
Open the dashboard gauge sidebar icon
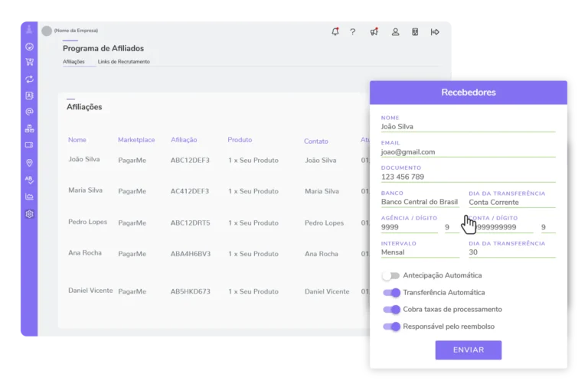point(29,47)
